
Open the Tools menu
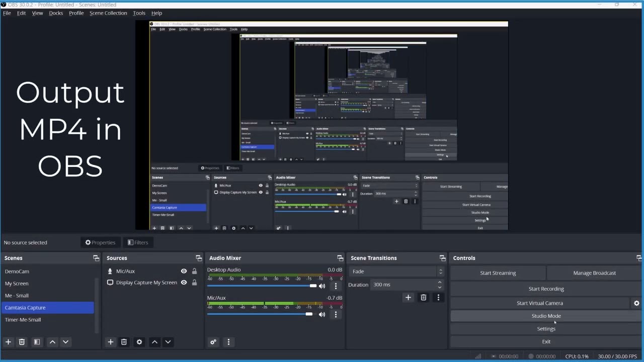139,13
